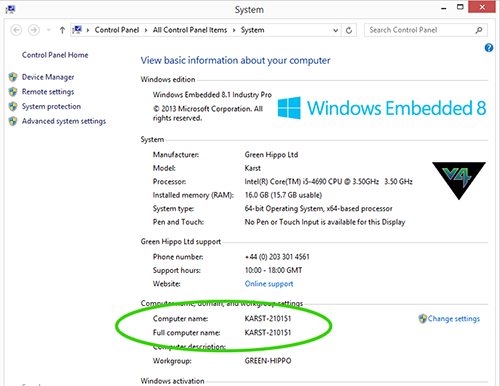Open Advanced system settings
500x386 pixels.
[64, 121]
